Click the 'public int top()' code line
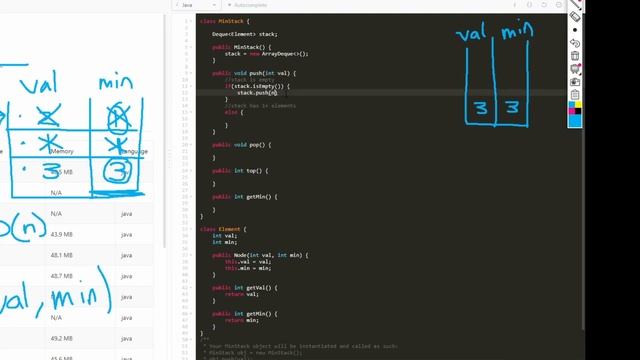640x360 pixels. [240, 171]
